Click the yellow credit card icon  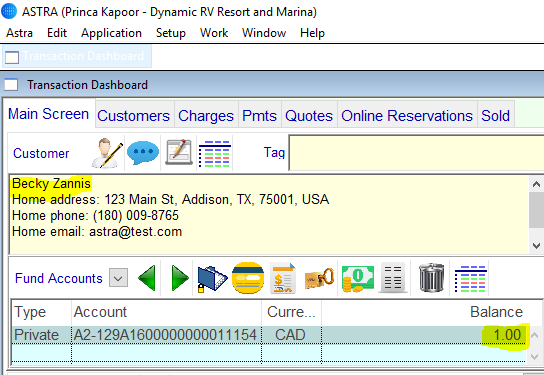tap(248, 278)
